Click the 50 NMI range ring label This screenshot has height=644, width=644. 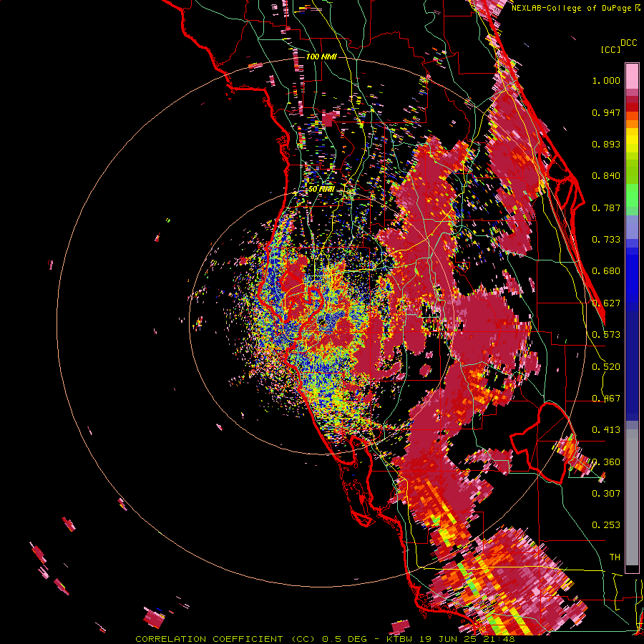click(x=321, y=189)
